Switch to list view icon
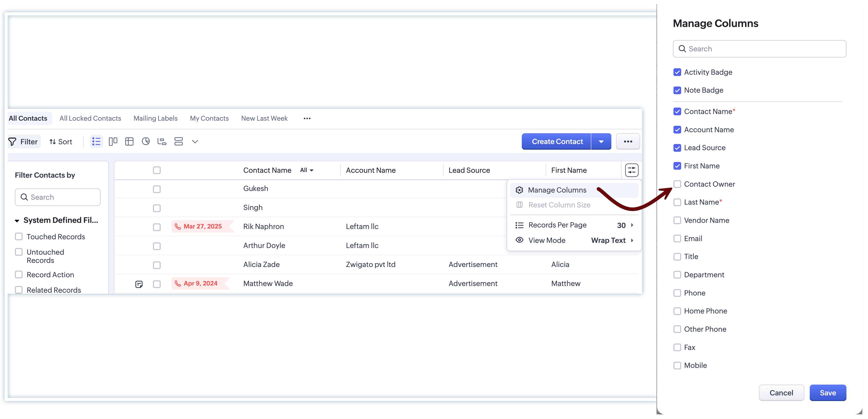Image resolution: width=868 pixels, height=419 pixels. pyautogui.click(x=96, y=141)
